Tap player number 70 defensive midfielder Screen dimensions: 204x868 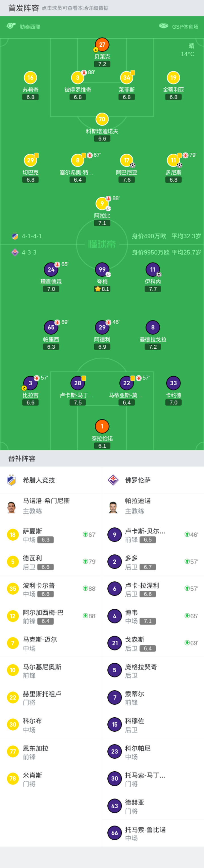click(x=102, y=119)
